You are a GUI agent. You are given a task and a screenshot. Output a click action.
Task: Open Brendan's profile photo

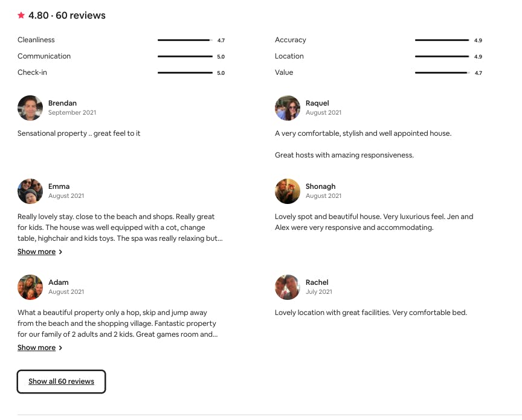pyautogui.click(x=30, y=108)
